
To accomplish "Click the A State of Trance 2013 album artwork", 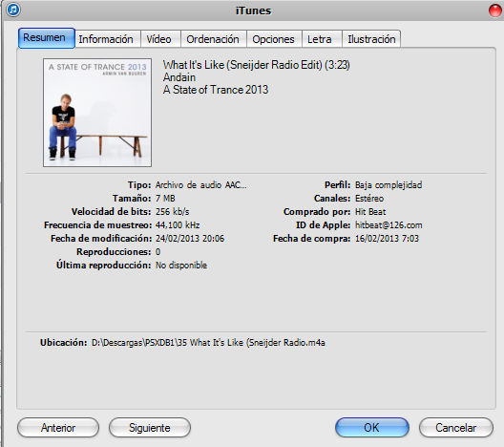I will click(x=97, y=113).
